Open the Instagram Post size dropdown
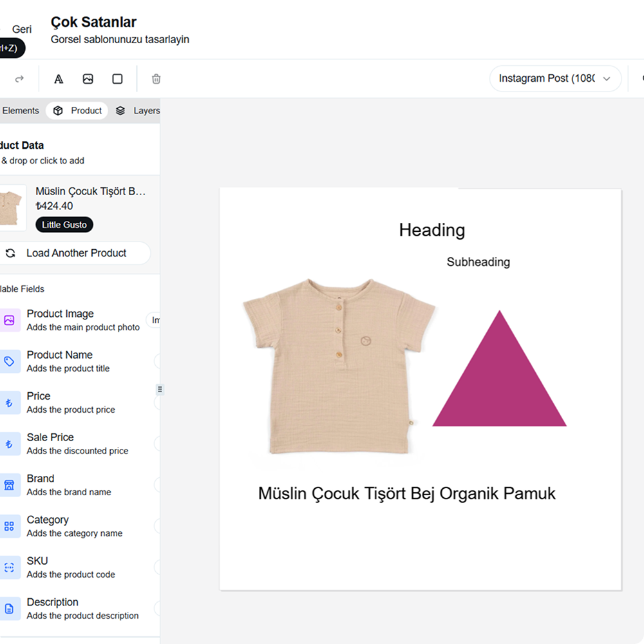Image resolution: width=644 pixels, height=644 pixels. pyautogui.click(x=554, y=79)
